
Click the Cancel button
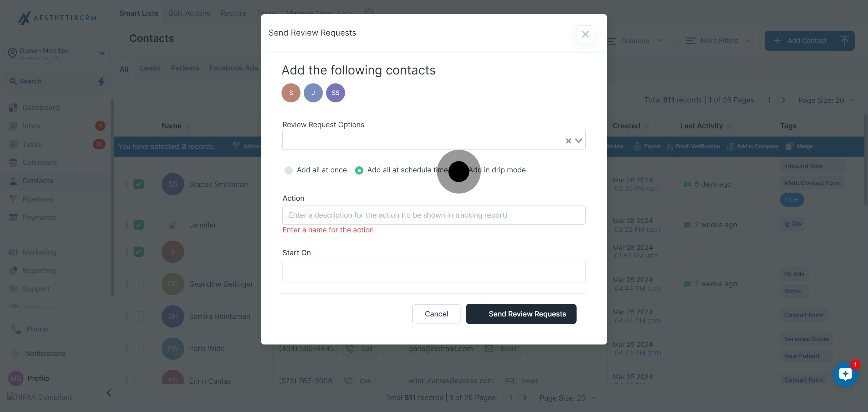(x=436, y=314)
